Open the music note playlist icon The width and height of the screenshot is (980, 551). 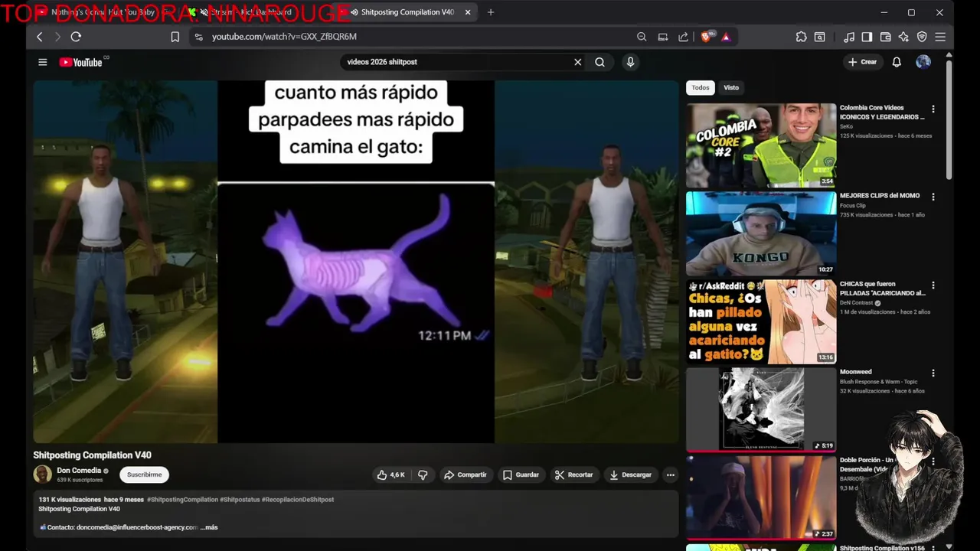pos(849,37)
